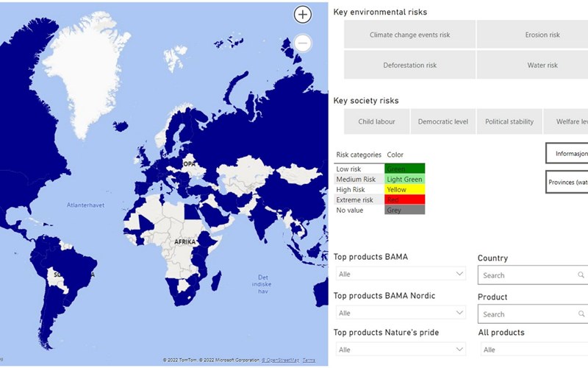Select the Climate change events risk filter

(409, 35)
